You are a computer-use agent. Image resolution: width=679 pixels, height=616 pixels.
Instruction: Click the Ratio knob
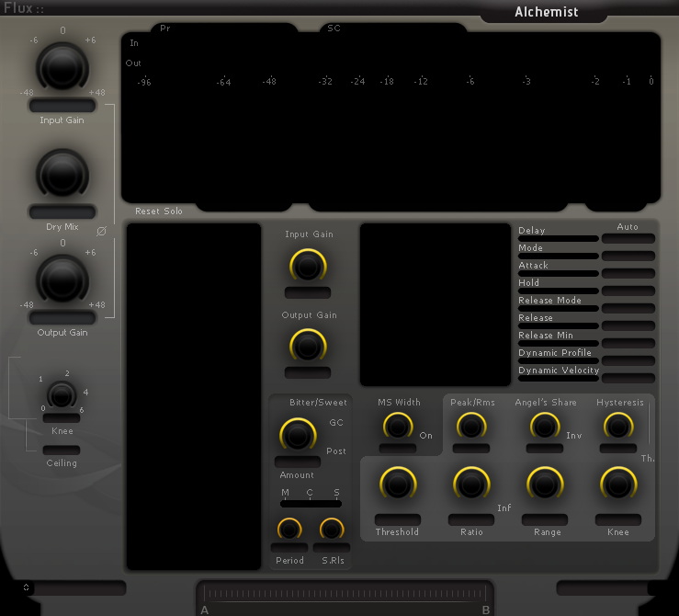471,485
